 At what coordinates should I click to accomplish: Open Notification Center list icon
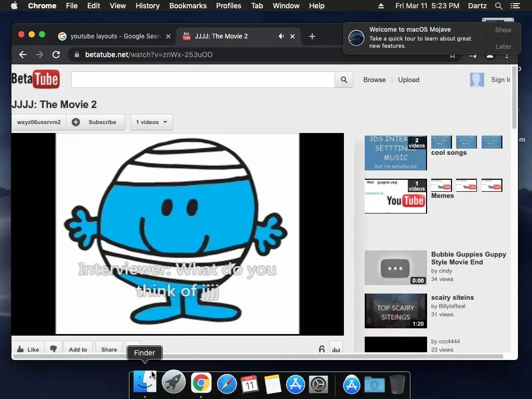[515, 6]
